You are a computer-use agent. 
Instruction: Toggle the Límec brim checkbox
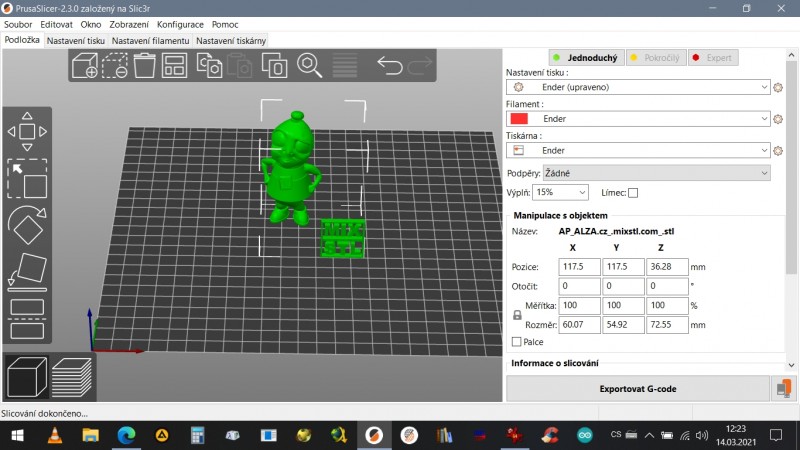[632, 192]
